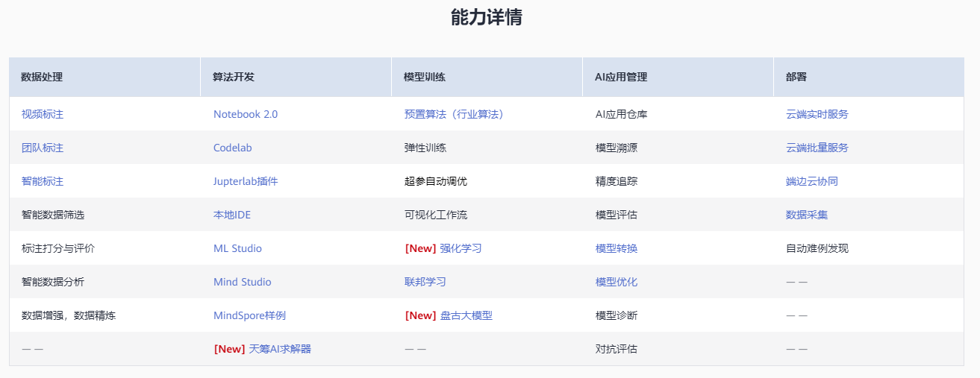This screenshot has width=980, height=378.
Task: Click the 模型转换 link
Action: (x=617, y=248)
